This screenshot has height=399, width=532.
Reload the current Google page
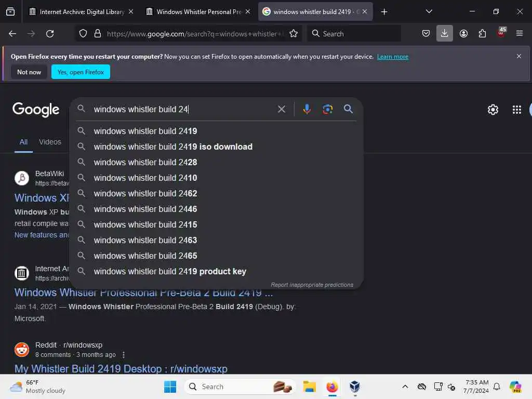pyautogui.click(x=50, y=34)
